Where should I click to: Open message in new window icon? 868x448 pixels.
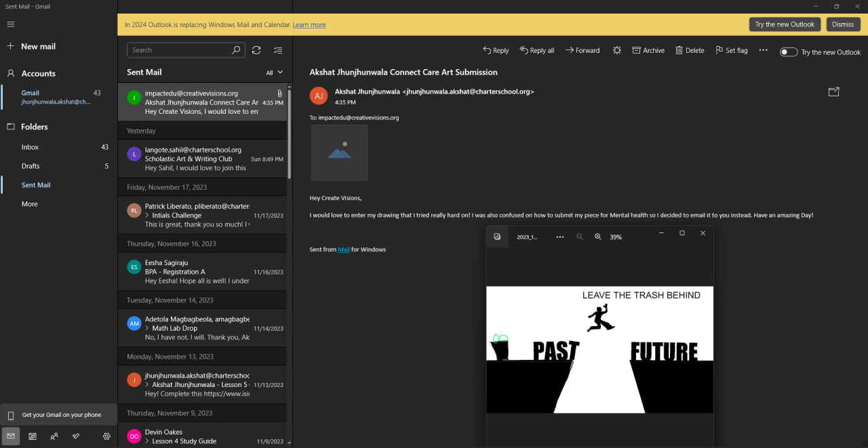click(834, 92)
